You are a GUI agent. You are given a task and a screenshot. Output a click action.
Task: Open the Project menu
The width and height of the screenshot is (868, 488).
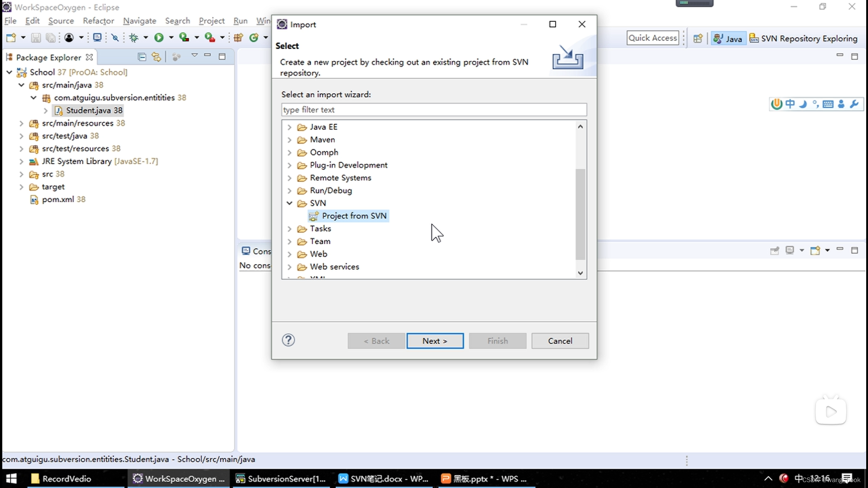click(x=212, y=21)
